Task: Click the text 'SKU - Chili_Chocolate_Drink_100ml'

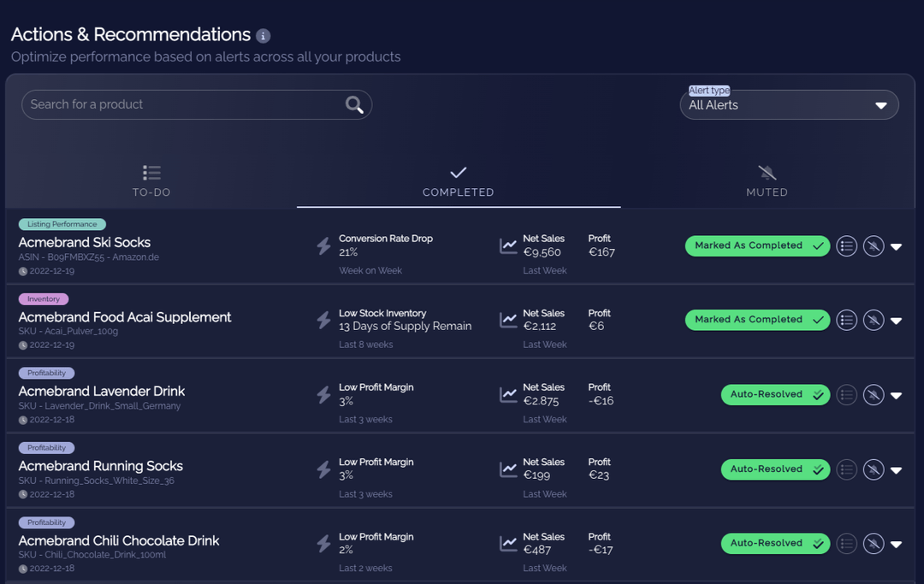Action: tap(92, 555)
